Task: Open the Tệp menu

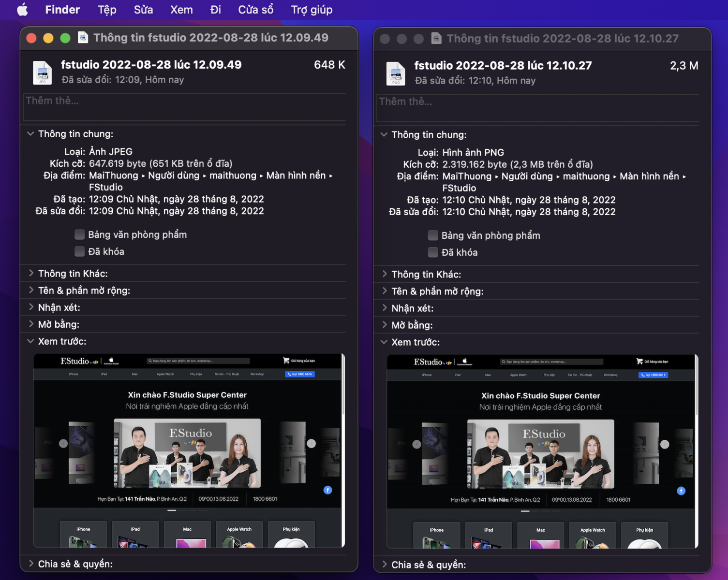Action: pos(107,10)
